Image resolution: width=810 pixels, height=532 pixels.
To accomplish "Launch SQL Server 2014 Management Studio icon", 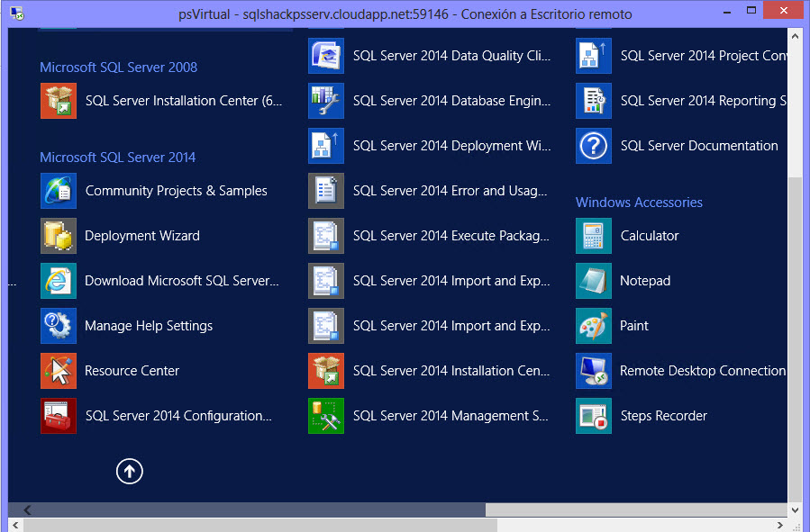I will pyautogui.click(x=326, y=415).
